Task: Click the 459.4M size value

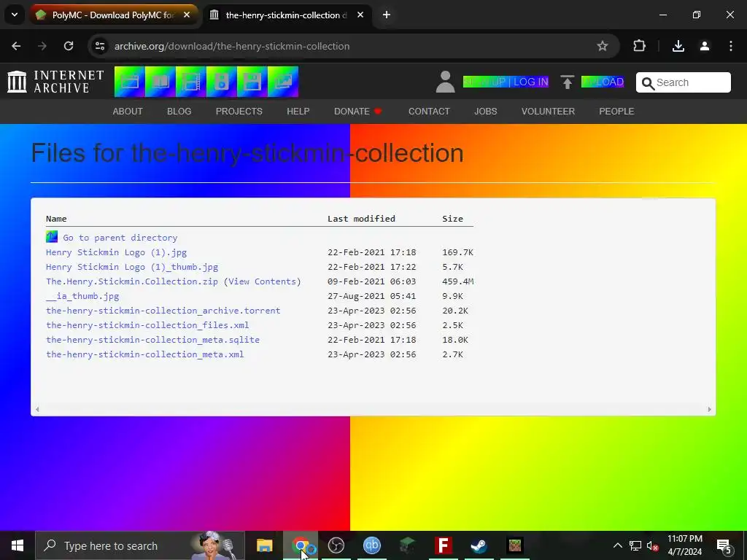Action: coord(458,281)
